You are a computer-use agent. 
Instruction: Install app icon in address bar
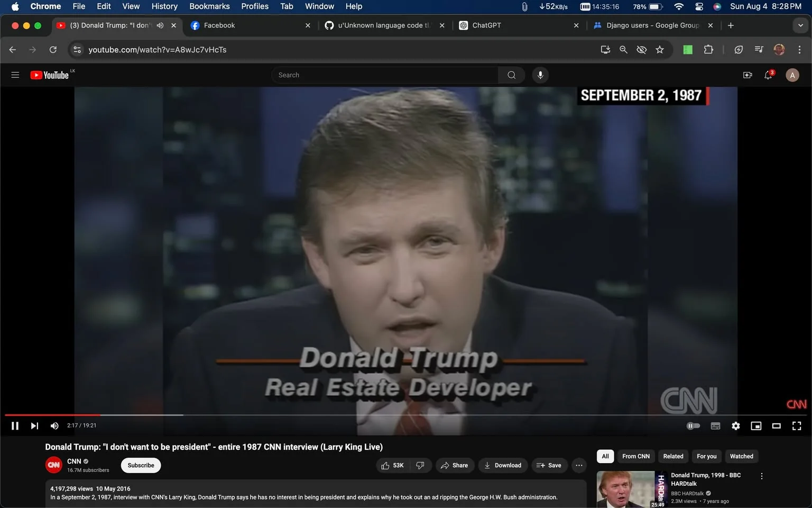605,50
